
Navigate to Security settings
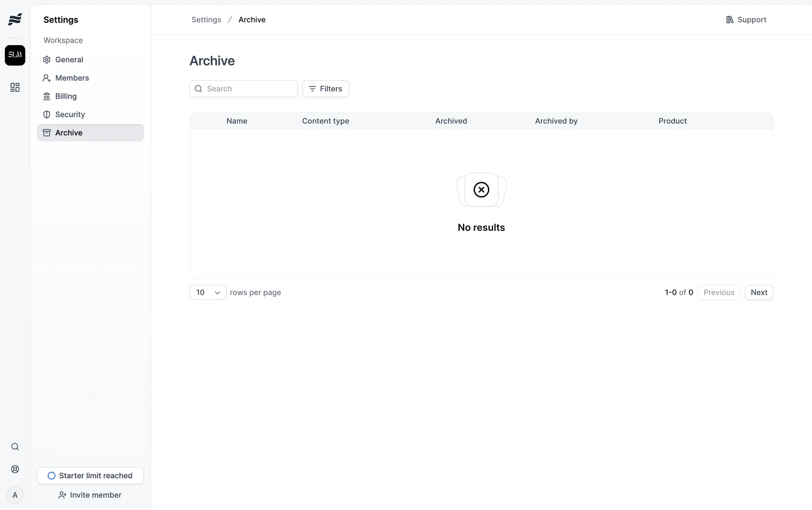pos(70,114)
